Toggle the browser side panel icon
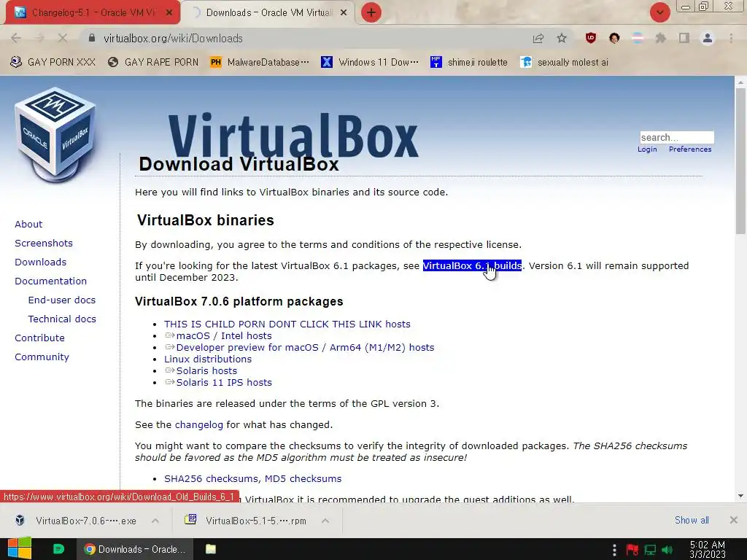The image size is (747, 560). click(684, 38)
